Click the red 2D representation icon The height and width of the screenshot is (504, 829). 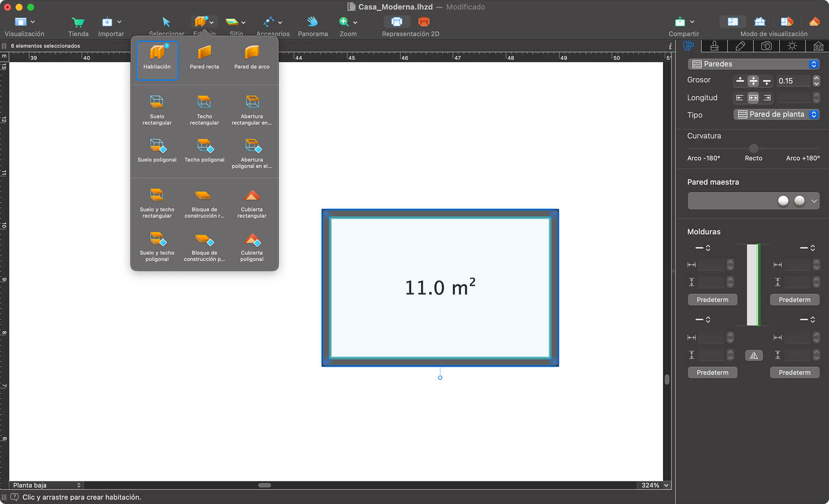tap(424, 22)
